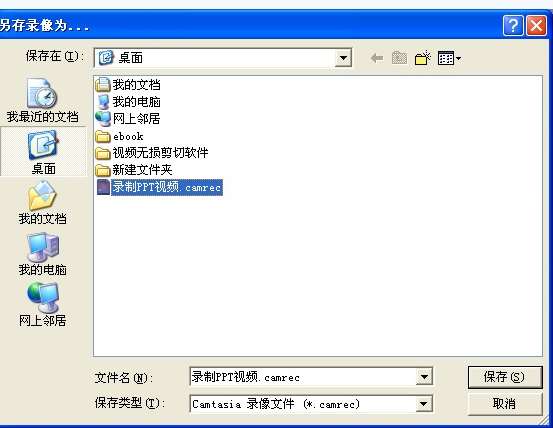Select the 视频无损剪切软件 folder
Viewport: 553px width, 428px height.
pos(152,153)
